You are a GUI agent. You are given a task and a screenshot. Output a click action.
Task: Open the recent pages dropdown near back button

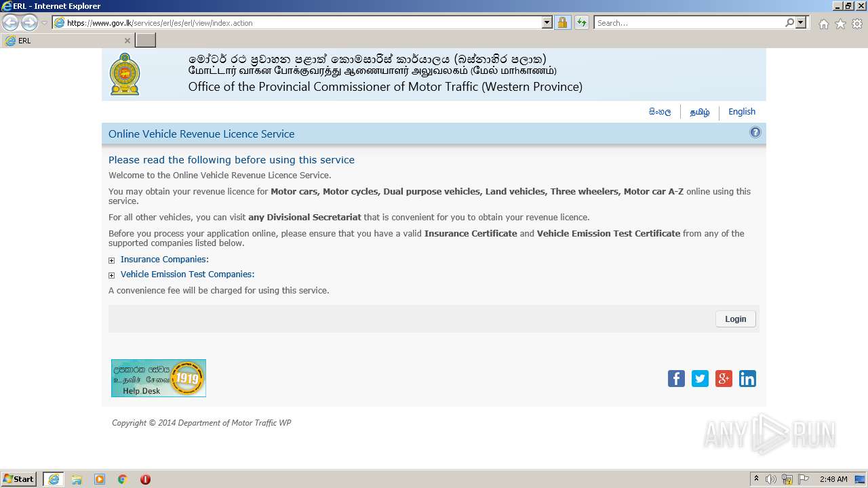[44, 23]
